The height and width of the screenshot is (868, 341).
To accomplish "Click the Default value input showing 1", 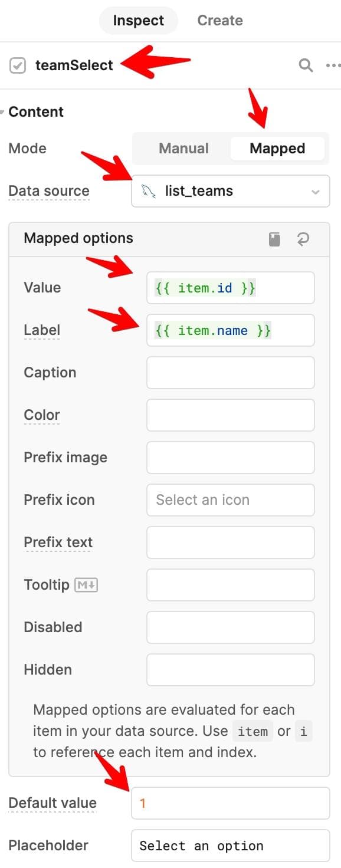I will pos(230,803).
